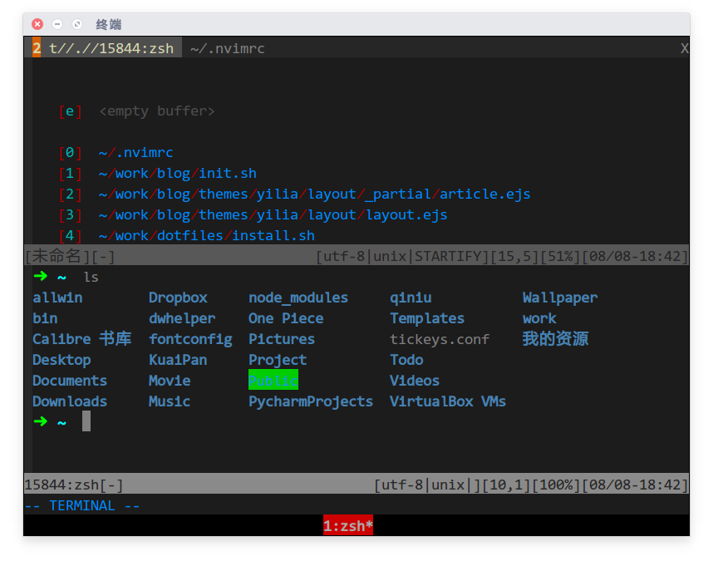Click the Music directory name

170,401
